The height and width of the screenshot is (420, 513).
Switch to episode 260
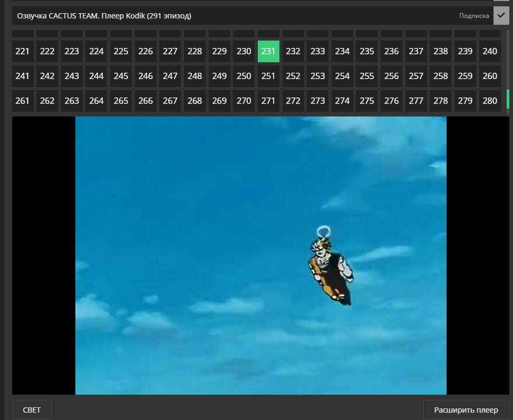[490, 76]
